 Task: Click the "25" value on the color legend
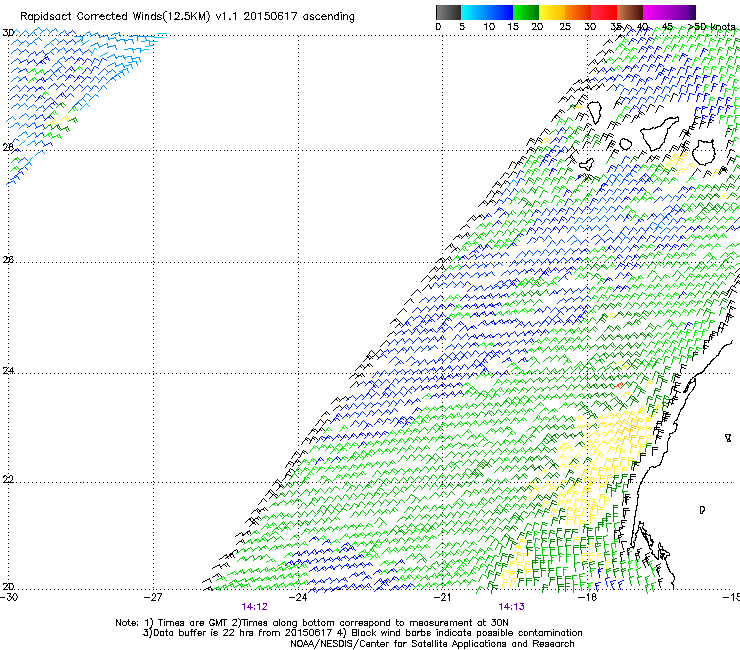point(565,27)
